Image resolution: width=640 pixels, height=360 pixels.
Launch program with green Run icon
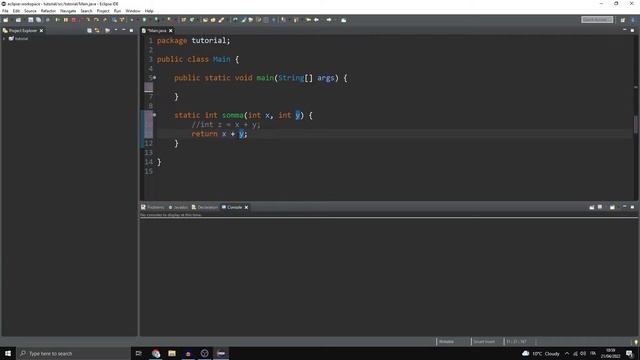[x=144, y=20]
